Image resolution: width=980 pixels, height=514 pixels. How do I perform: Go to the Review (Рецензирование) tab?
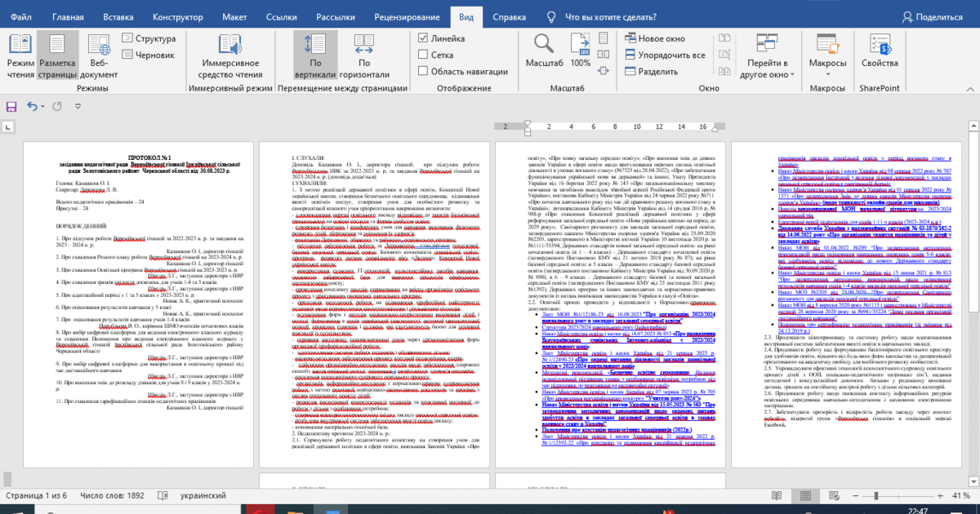pos(408,16)
